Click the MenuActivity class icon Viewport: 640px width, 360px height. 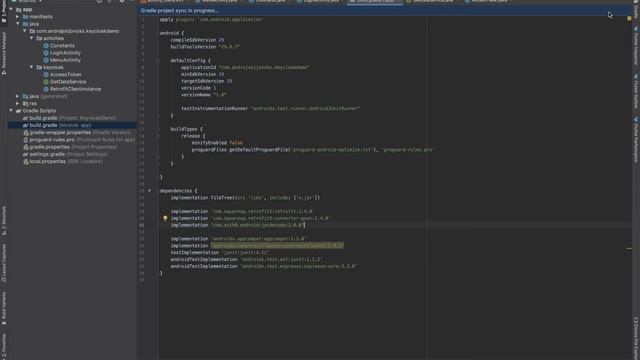click(x=46, y=60)
